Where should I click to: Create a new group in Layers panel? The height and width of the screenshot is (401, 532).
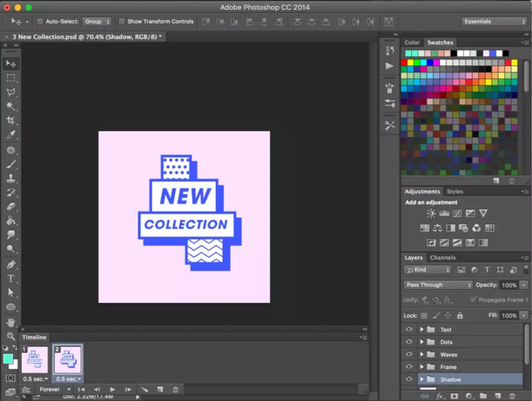click(x=483, y=396)
